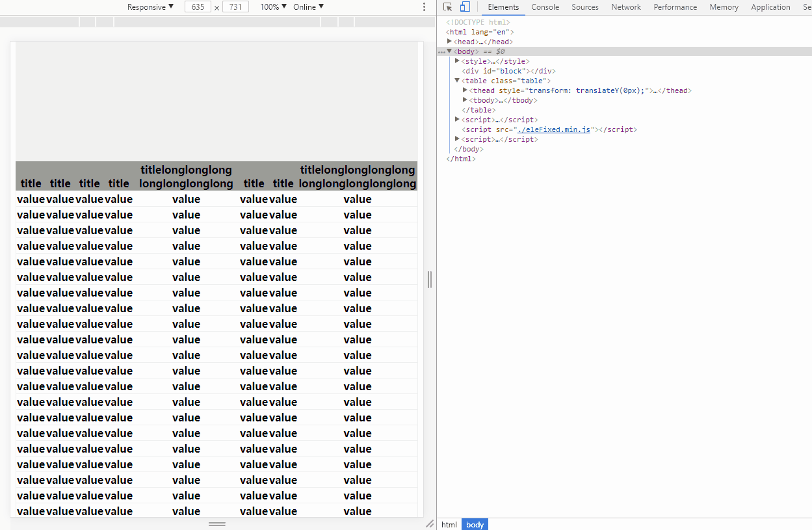This screenshot has height=530, width=812.
Task: Collapse the table class="table" node
Action: click(457, 81)
